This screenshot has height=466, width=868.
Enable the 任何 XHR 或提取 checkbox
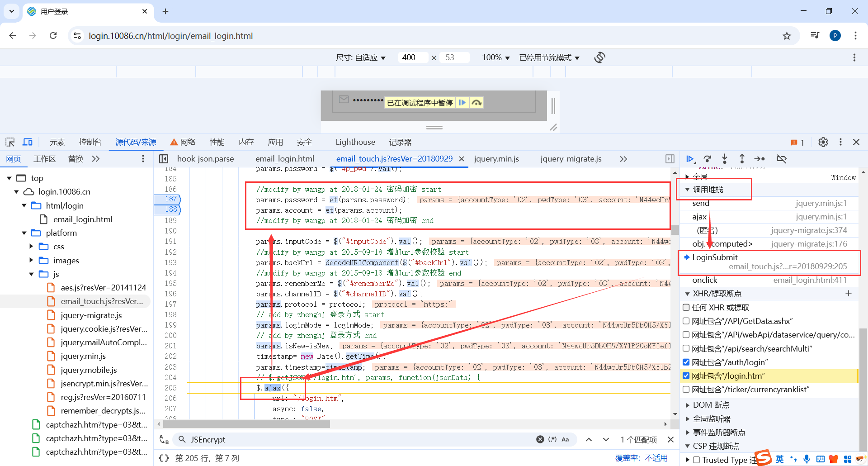click(686, 308)
